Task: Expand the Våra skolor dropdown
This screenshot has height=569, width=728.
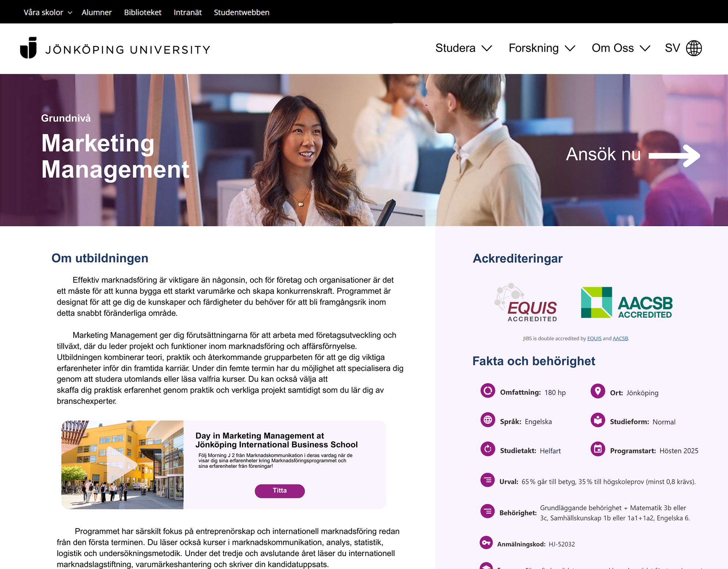Action: pos(48,12)
